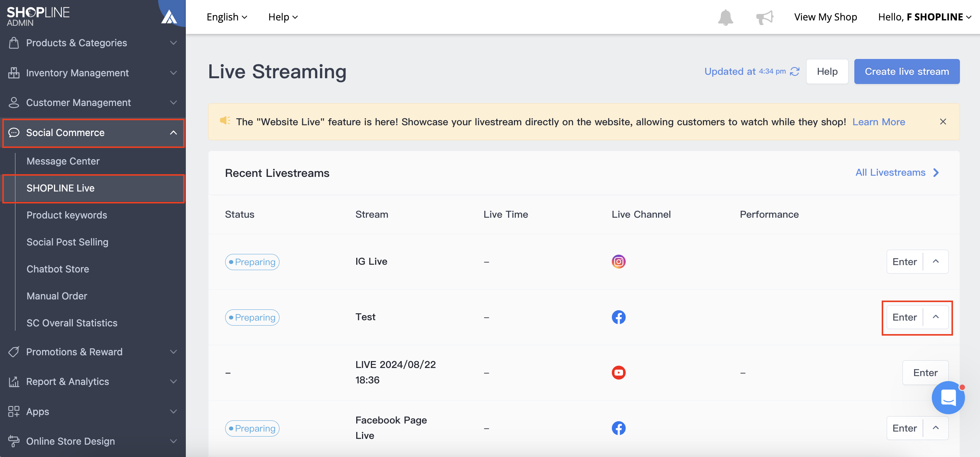Expand Promotions & Reward menu

point(173,352)
